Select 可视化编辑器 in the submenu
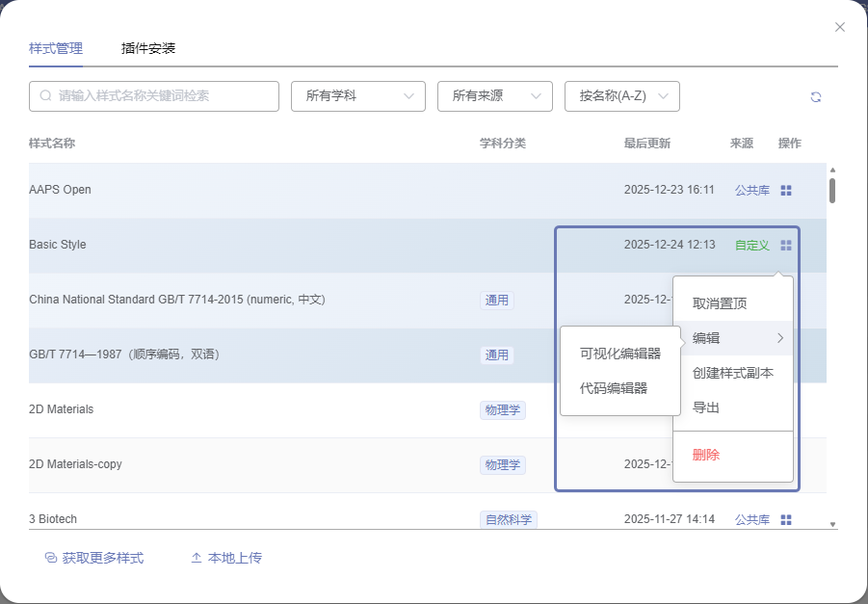Viewport: 868px width, 604px height. click(x=620, y=354)
